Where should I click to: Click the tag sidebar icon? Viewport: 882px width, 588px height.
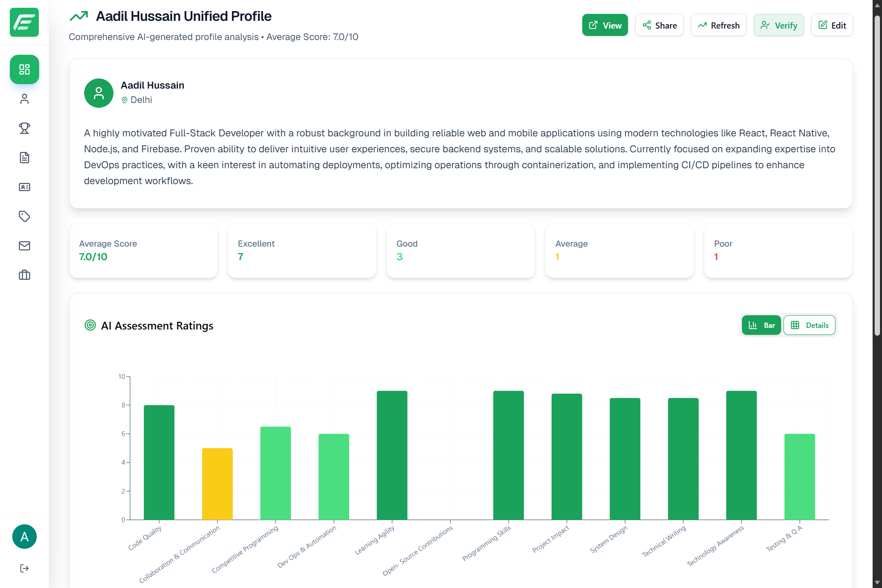tap(24, 216)
